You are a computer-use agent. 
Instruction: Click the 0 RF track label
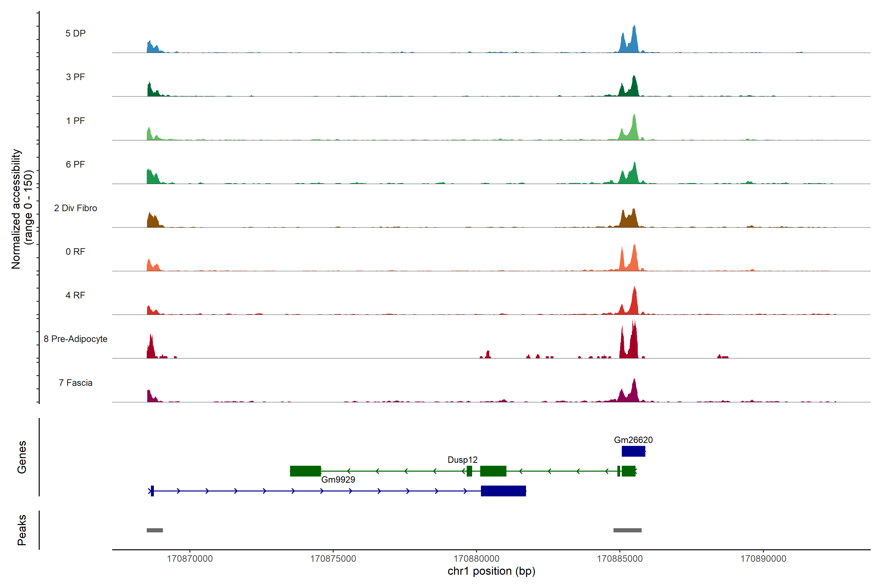pos(75,252)
